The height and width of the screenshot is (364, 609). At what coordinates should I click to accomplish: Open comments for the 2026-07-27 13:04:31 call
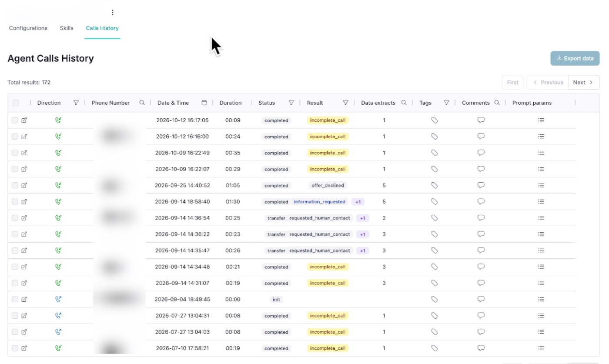tap(481, 316)
